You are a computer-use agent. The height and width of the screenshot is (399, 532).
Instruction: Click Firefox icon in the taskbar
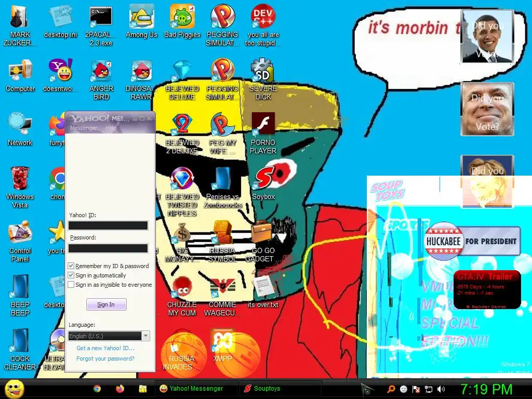coord(120,389)
